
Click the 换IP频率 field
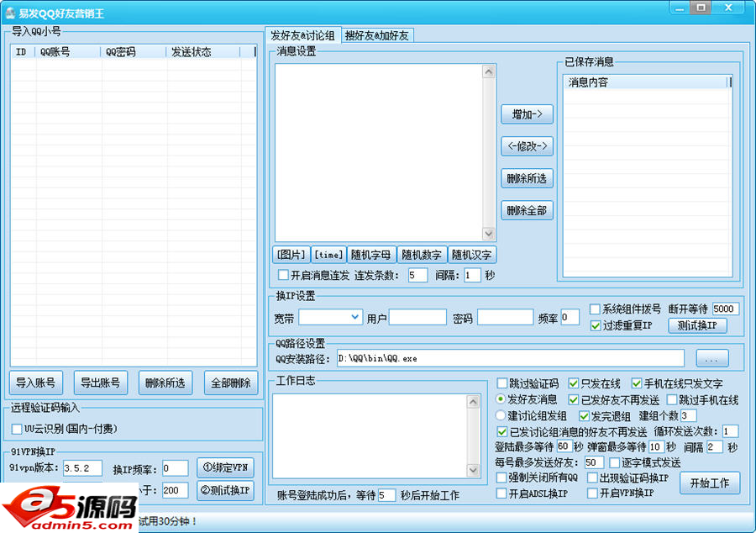pos(175,468)
